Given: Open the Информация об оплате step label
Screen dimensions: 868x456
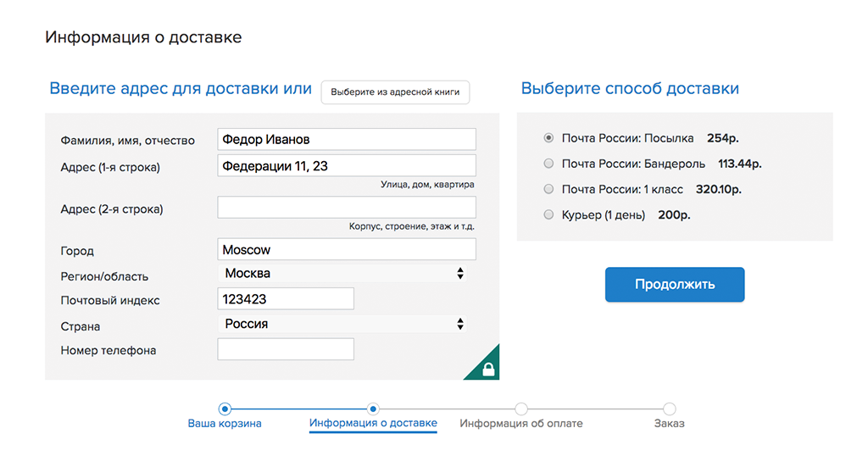Looking at the screenshot, I should tap(521, 424).
